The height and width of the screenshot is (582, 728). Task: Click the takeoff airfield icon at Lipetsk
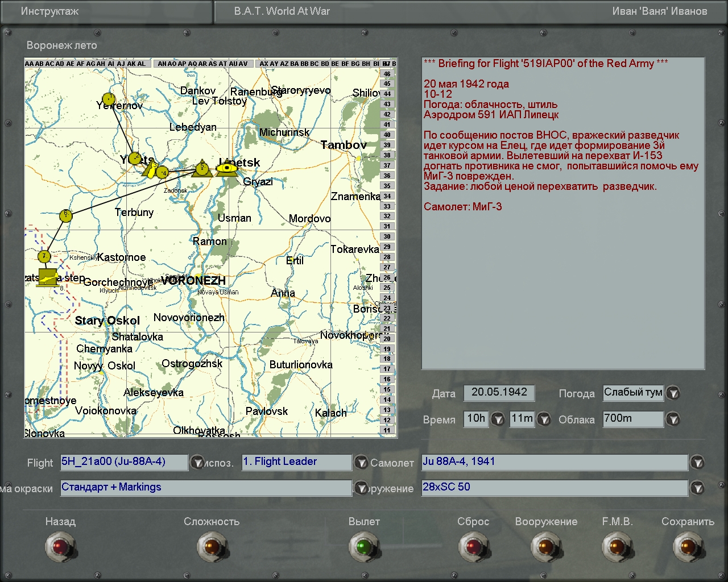click(227, 168)
